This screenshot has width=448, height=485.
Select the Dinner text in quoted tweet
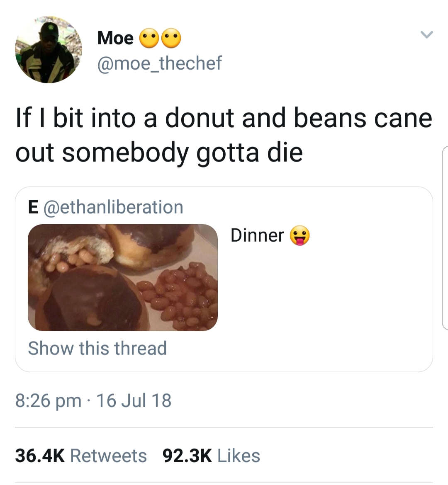(x=257, y=235)
